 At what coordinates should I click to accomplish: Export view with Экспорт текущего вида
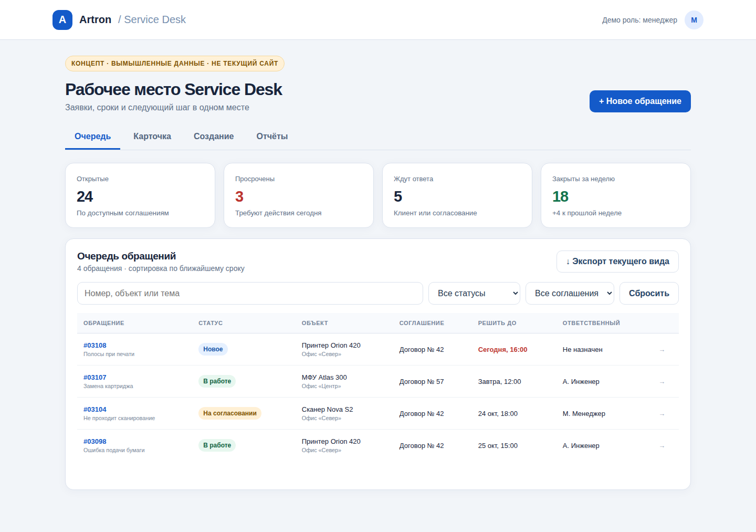pos(617,262)
